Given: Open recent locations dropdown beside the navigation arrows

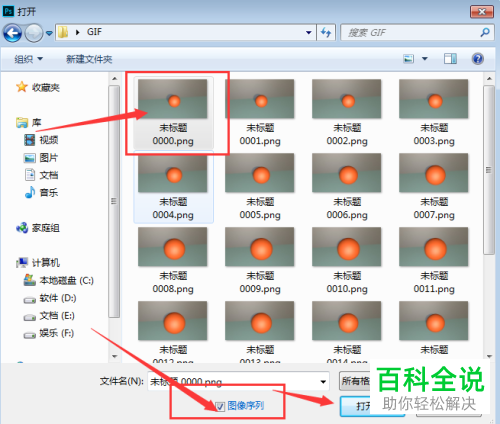Looking at the screenshot, I should 49,33.
